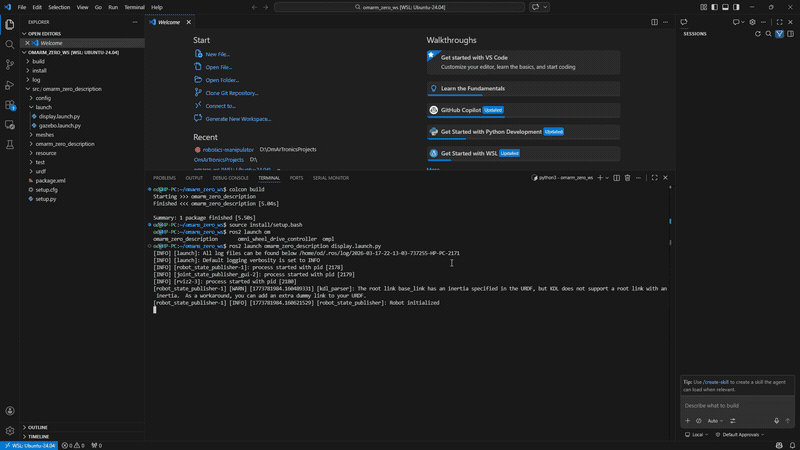Search the chat sessions
800x450 pixels.
coord(768,34)
